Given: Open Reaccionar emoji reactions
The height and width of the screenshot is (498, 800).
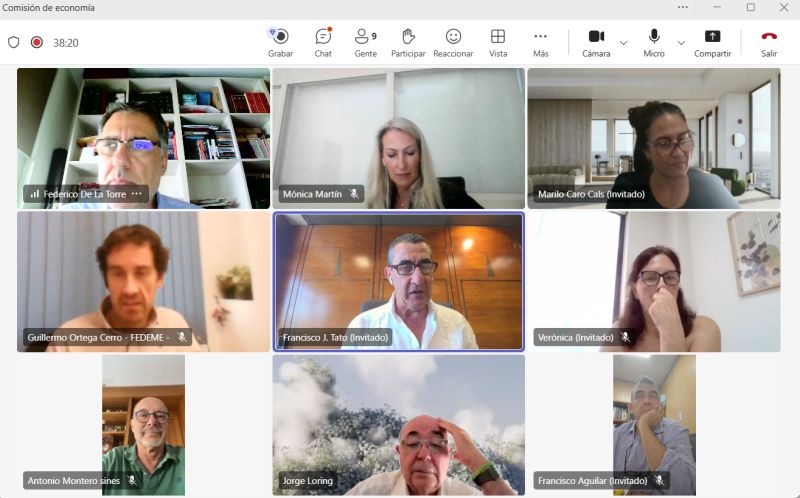Looking at the screenshot, I should pos(453,43).
